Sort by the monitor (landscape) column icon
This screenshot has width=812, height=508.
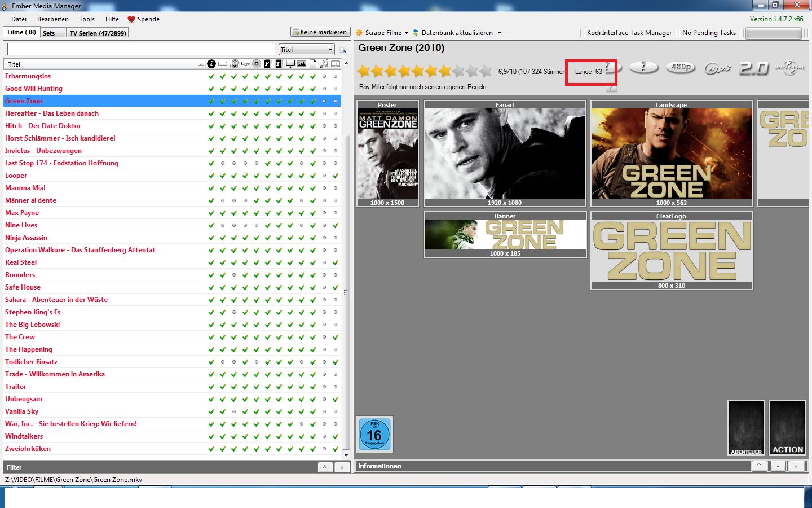[290, 64]
